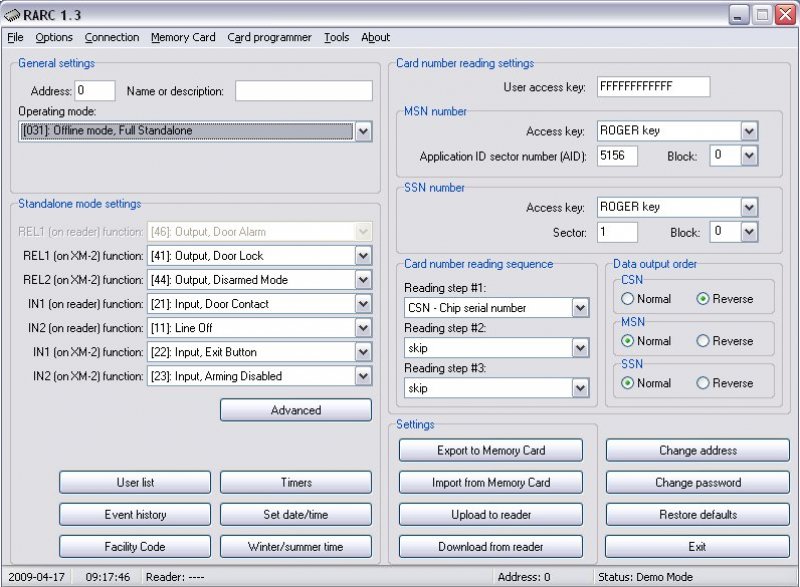
Task: Click Export to Memory Card
Action: (x=490, y=451)
